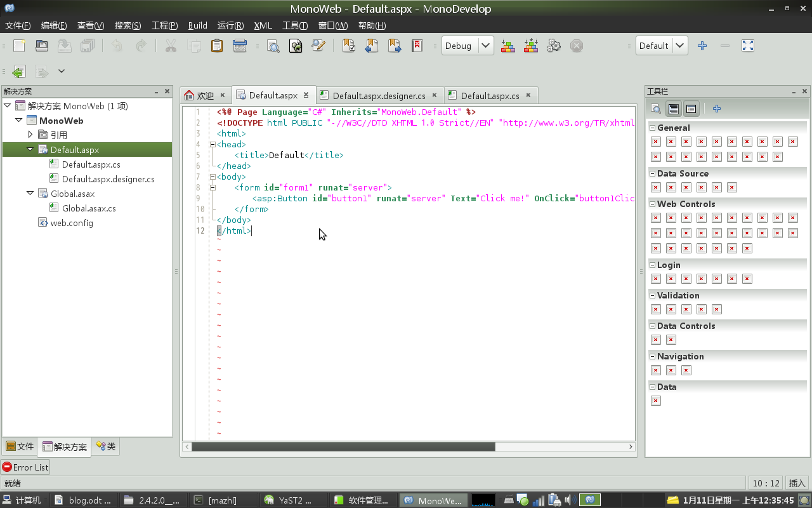The image size is (812, 508).
Task: Collapse the MonoWeb solution root node
Action: (x=7, y=105)
